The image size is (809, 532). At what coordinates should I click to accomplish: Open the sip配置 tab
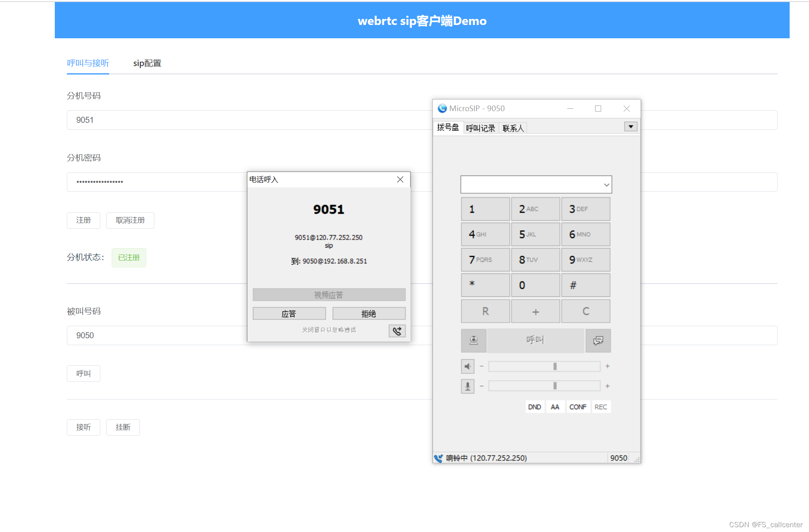(x=147, y=63)
